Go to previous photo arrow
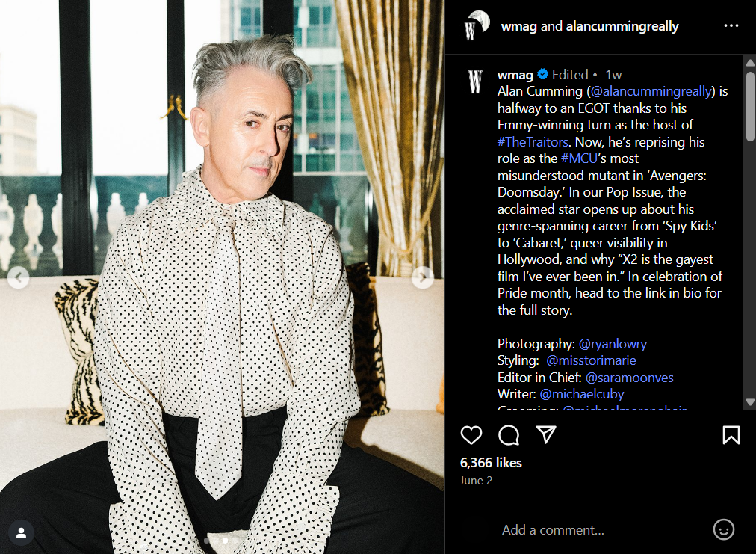Viewport: 756px width, 554px height. (x=19, y=277)
